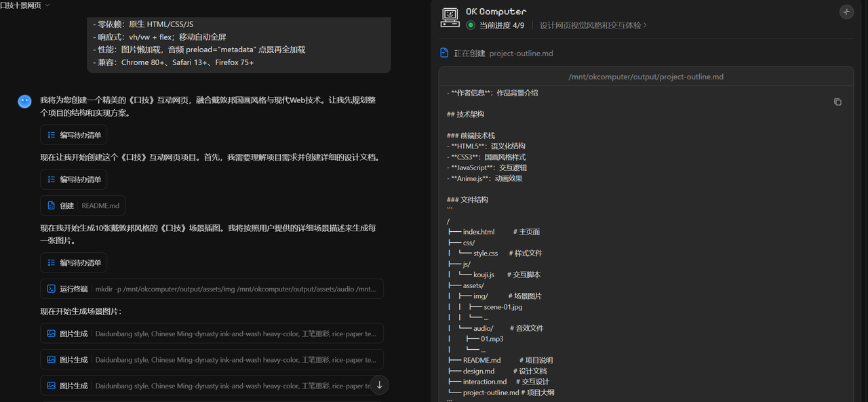Select the project-outline.md file path header

646,76
